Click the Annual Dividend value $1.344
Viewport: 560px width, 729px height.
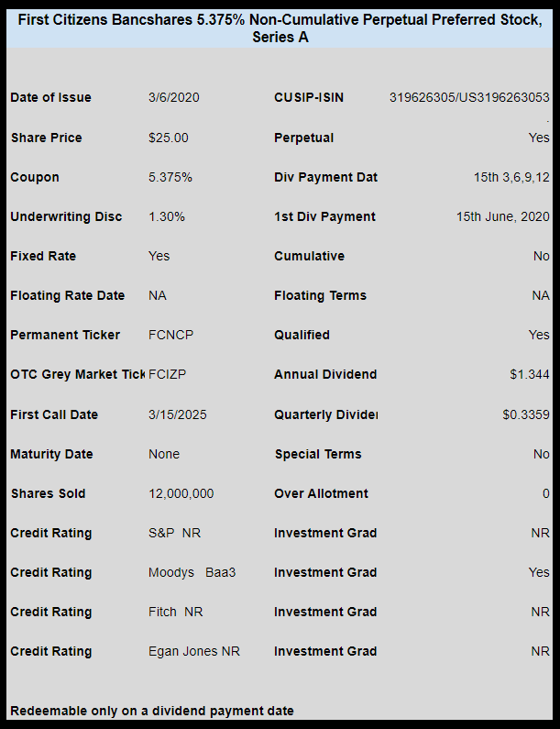(530, 375)
